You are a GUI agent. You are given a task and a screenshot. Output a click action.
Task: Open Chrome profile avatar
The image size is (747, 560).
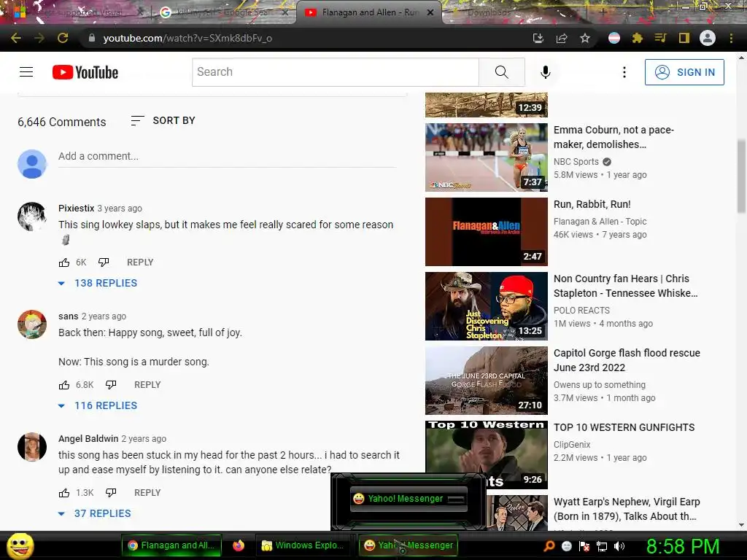708,38
